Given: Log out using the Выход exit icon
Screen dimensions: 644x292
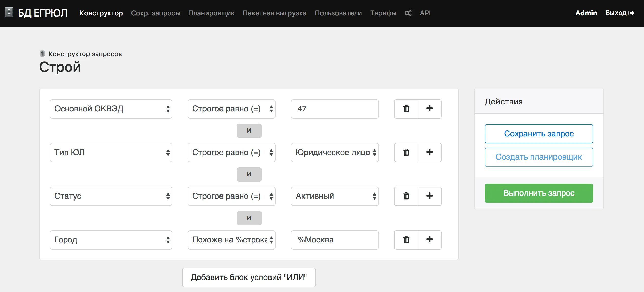Looking at the screenshot, I should (x=633, y=13).
